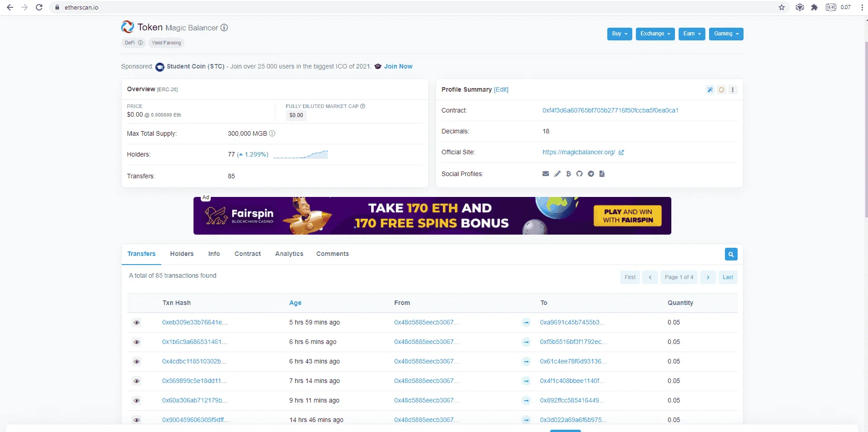Image resolution: width=868 pixels, height=432 pixels.
Task: Click the info icon beside 300,000 MGB
Action: [x=272, y=133]
